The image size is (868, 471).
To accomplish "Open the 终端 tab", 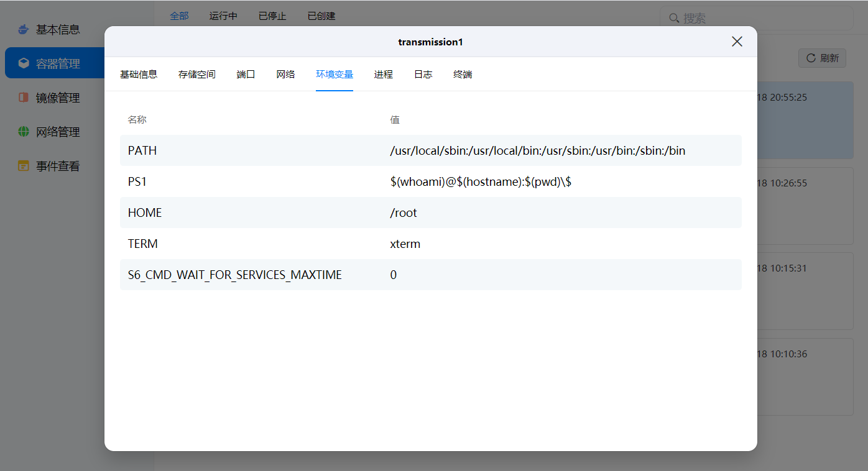I will click(463, 75).
